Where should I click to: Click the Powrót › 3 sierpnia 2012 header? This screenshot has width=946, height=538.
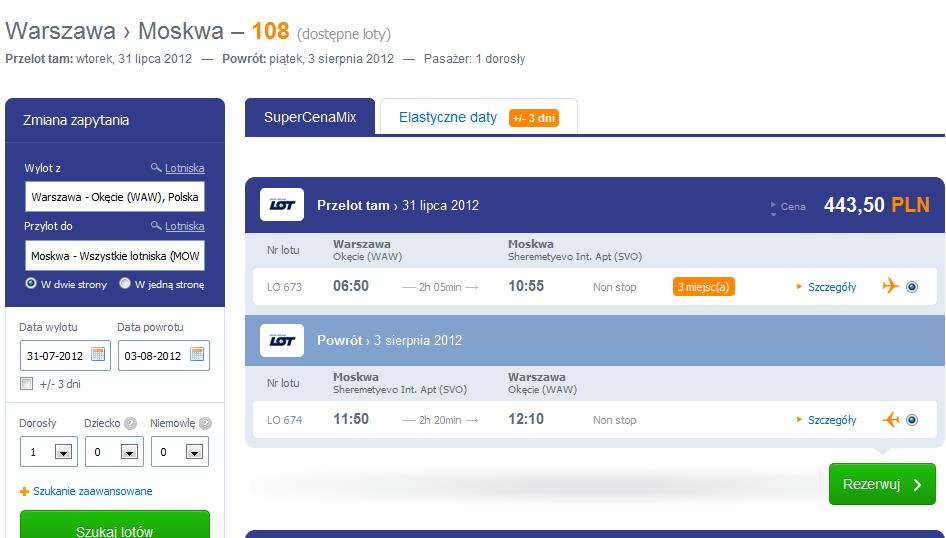[390, 340]
